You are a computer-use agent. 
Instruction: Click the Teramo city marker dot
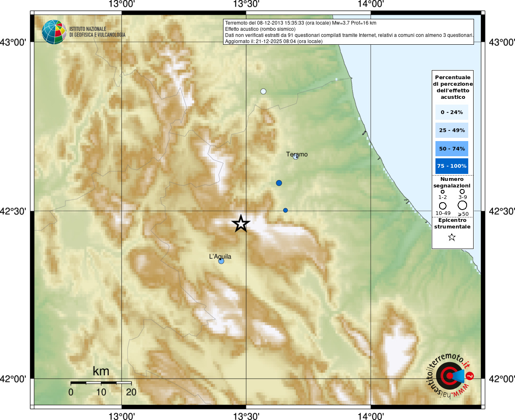(x=296, y=156)
